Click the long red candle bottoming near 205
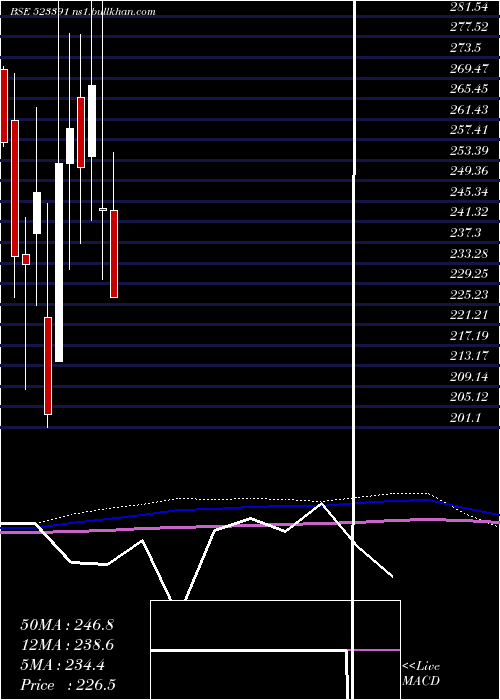 [x=48, y=366]
